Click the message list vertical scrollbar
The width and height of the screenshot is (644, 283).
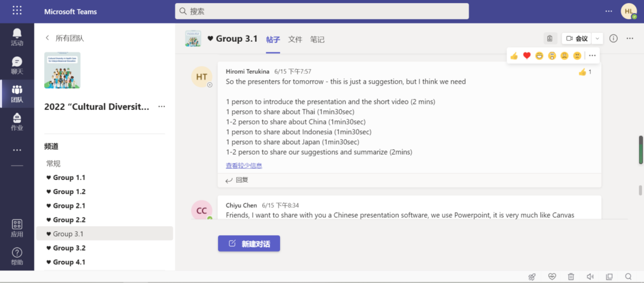click(x=641, y=150)
